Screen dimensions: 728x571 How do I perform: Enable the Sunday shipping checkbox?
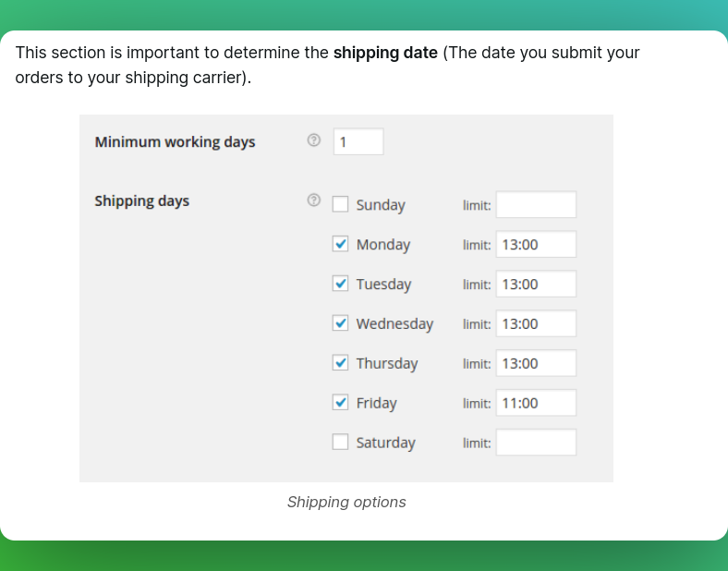click(x=340, y=204)
